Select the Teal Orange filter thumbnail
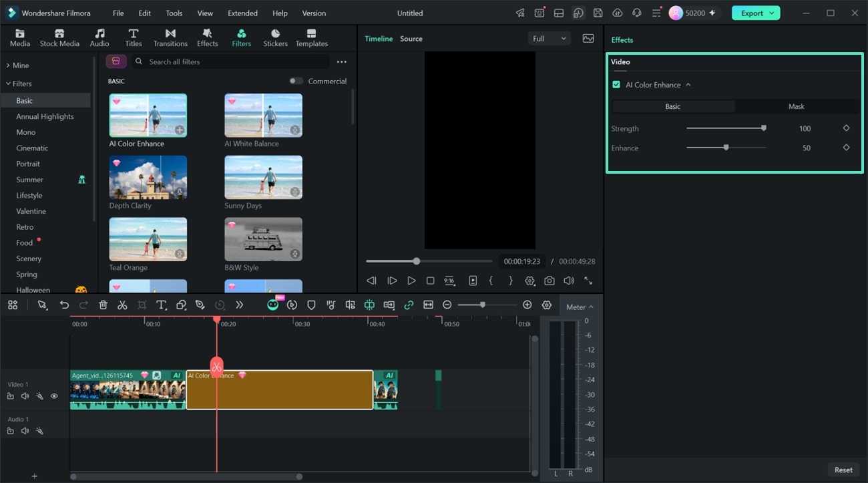 (148, 239)
